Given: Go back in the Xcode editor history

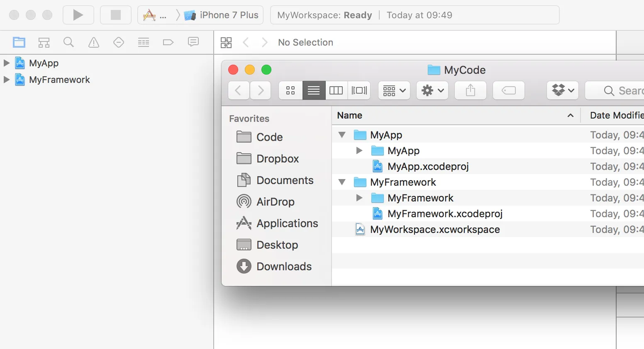Looking at the screenshot, I should [246, 42].
